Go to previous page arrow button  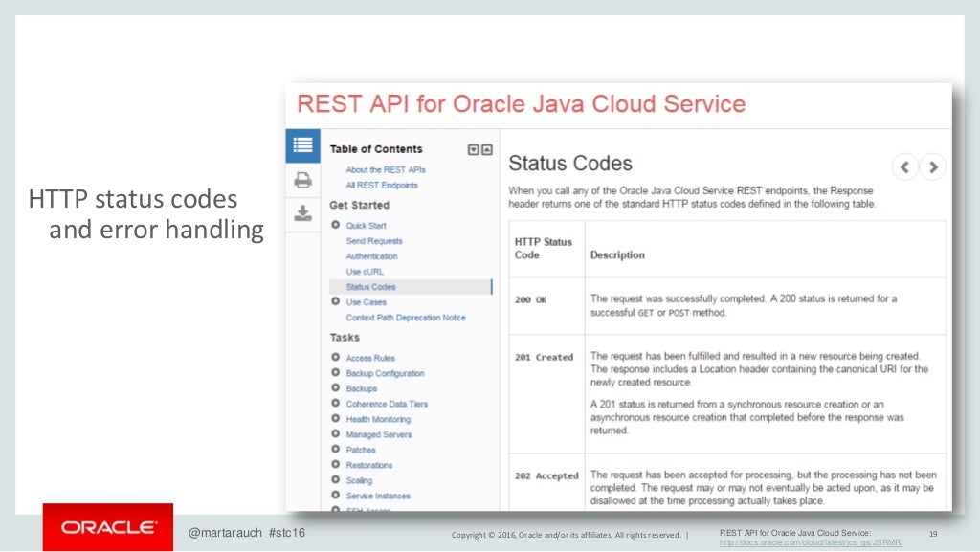pos(904,166)
